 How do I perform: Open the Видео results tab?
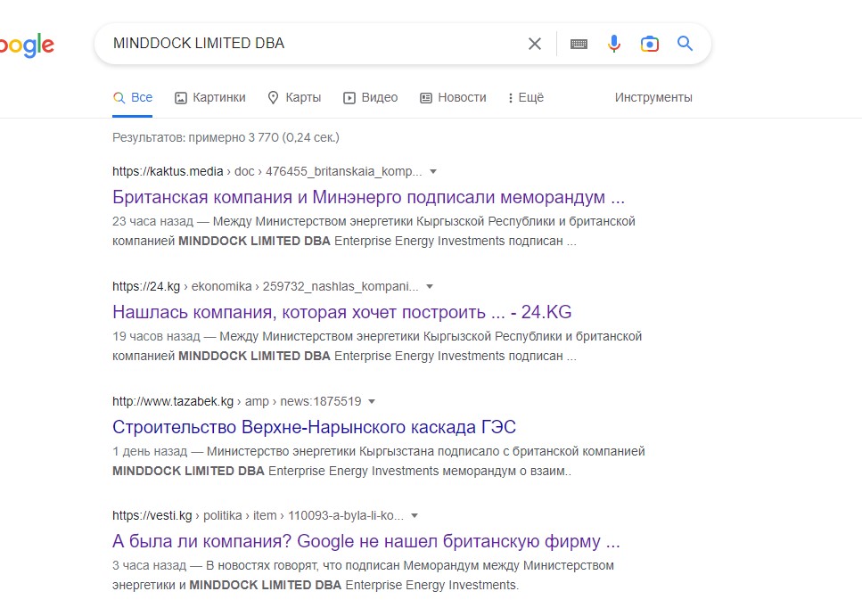point(371,97)
